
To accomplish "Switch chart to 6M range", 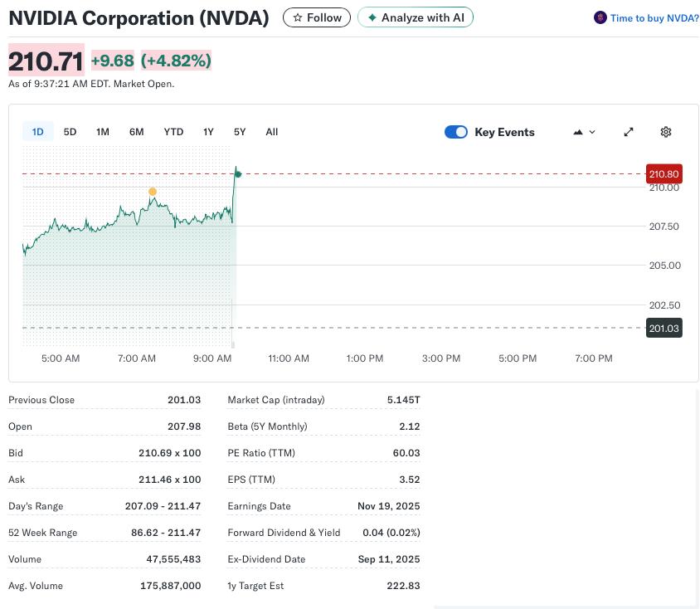I will (x=137, y=132).
